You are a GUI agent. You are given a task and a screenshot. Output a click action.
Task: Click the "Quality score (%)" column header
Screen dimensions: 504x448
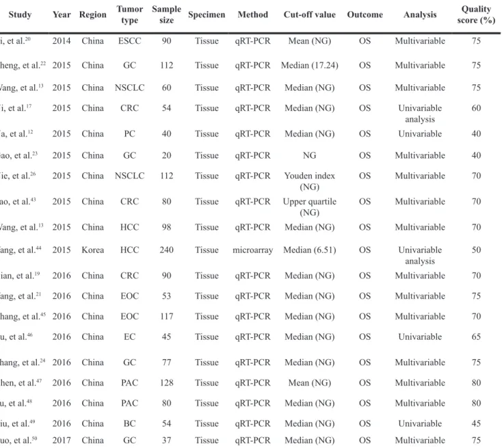point(476,14)
